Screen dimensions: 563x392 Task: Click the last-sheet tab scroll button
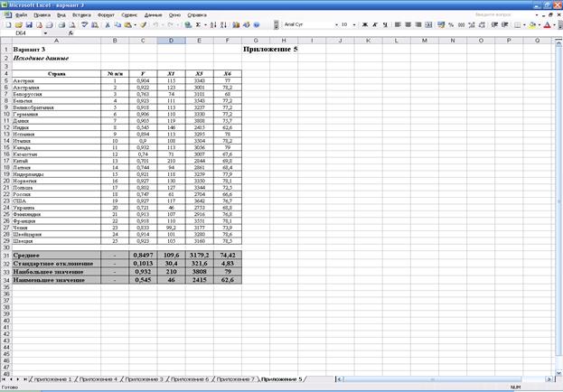[24, 379]
